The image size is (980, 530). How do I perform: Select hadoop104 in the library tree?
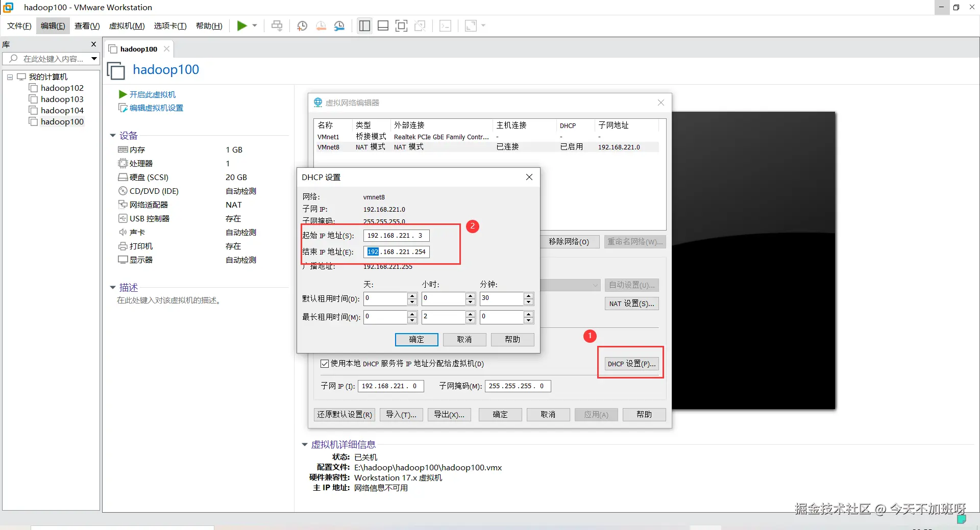click(62, 111)
